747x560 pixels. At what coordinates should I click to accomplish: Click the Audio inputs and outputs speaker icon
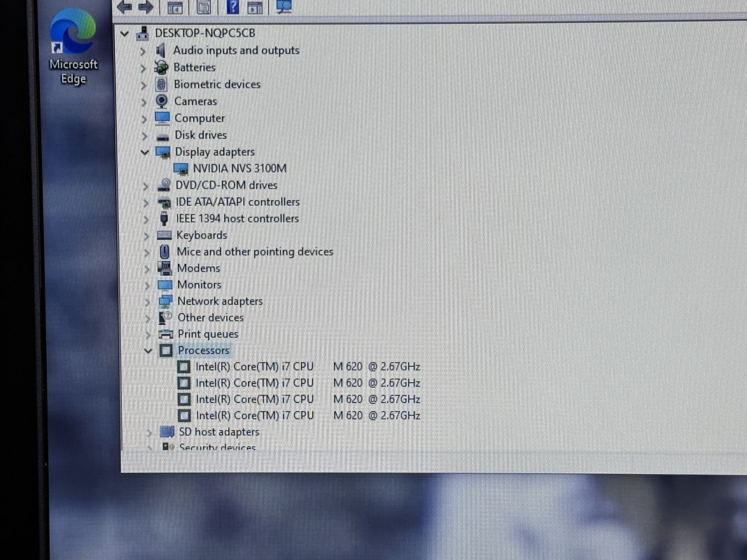[x=160, y=50]
